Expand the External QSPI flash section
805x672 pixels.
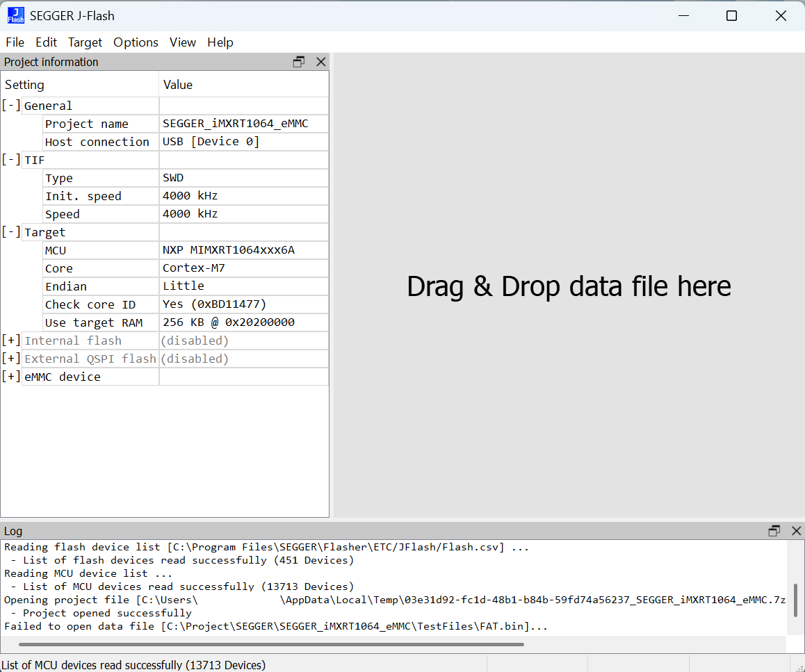pos(11,359)
